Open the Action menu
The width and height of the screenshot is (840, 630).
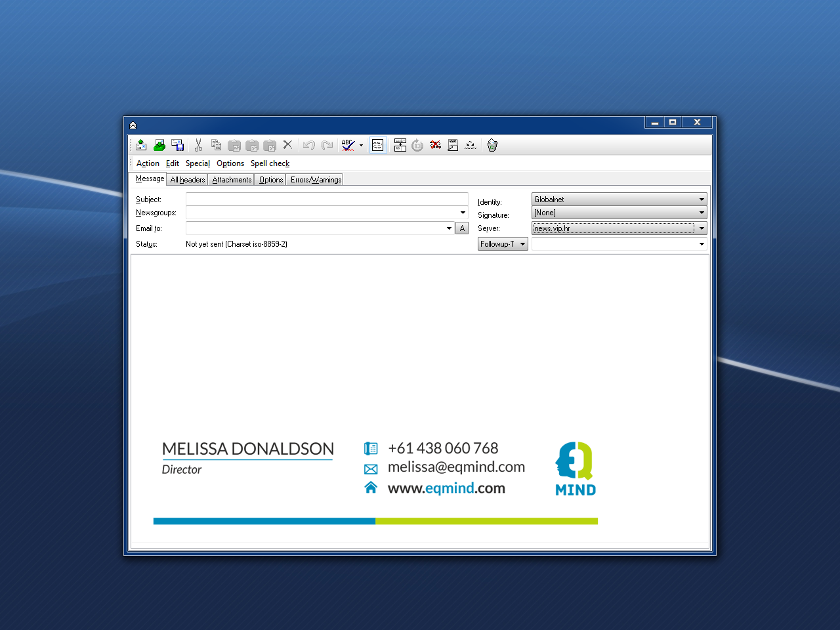pos(148,163)
